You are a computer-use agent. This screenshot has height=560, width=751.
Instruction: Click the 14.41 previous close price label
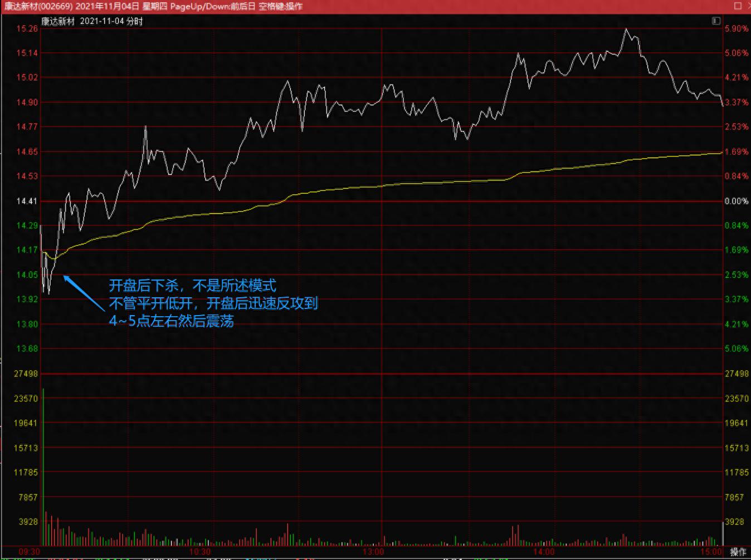coord(27,201)
